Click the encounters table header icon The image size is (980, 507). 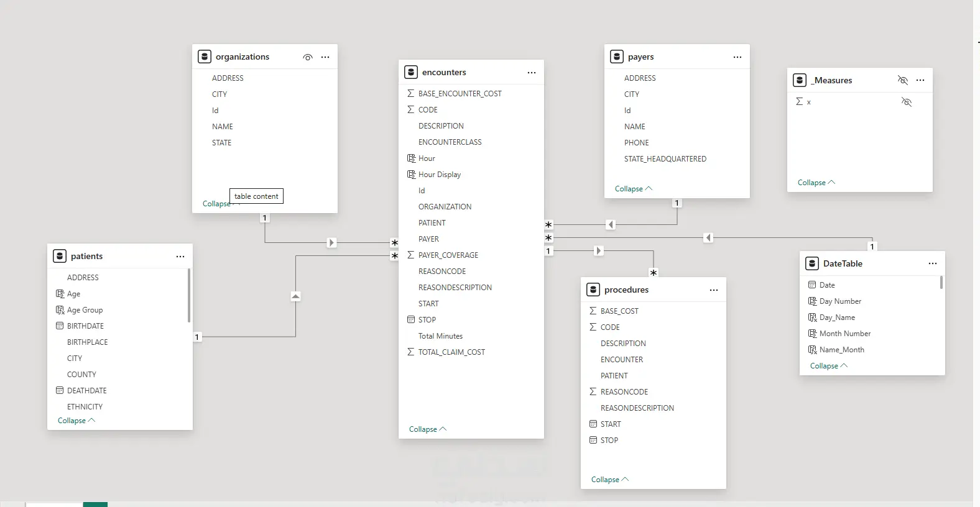click(411, 72)
